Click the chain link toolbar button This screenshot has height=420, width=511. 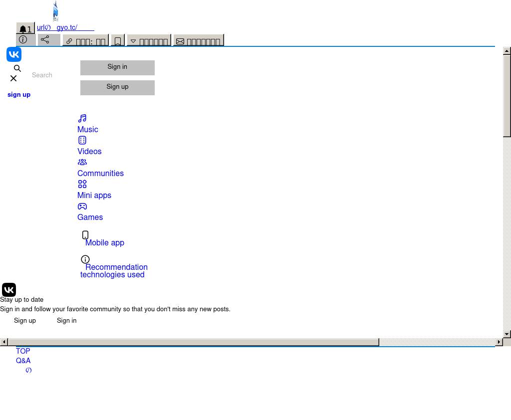pyautogui.click(x=85, y=41)
